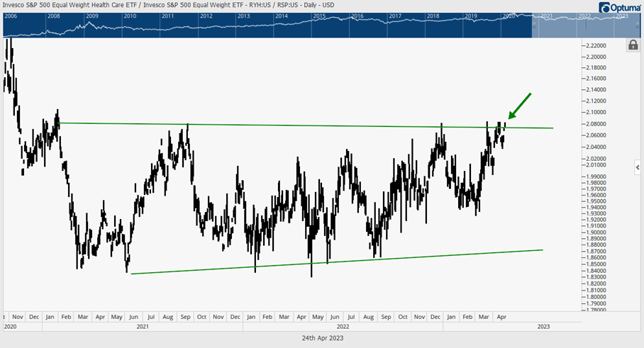Select the highlighted range in the overview timeline
644x348 pixels.
(586, 25)
